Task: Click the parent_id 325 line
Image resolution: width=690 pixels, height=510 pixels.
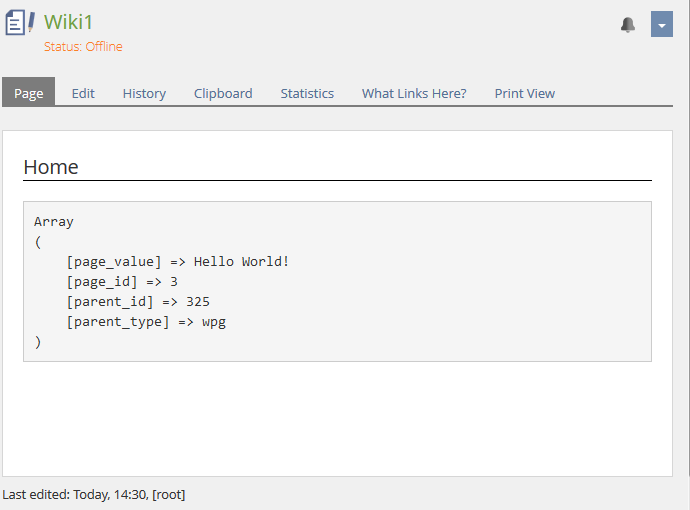Action: 137,302
